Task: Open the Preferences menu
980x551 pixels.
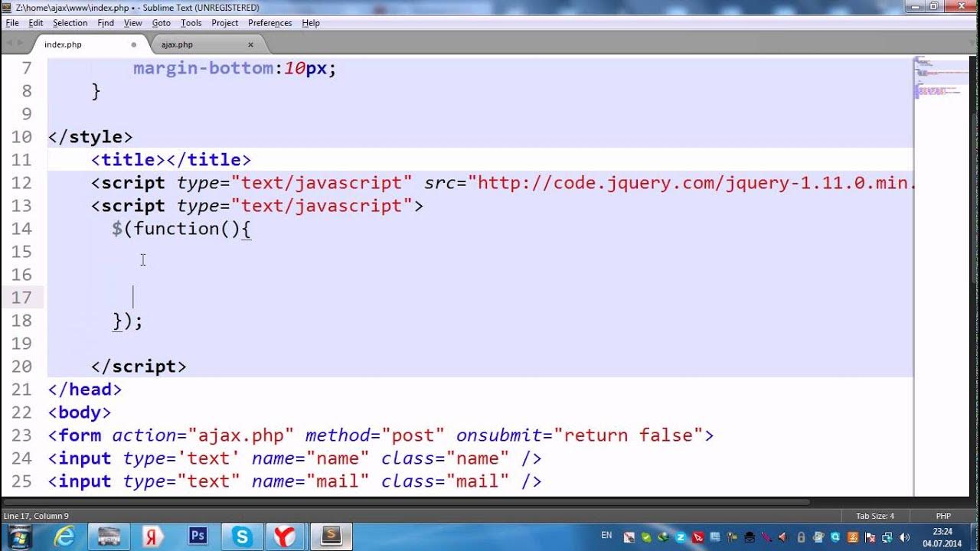Action: pos(270,23)
